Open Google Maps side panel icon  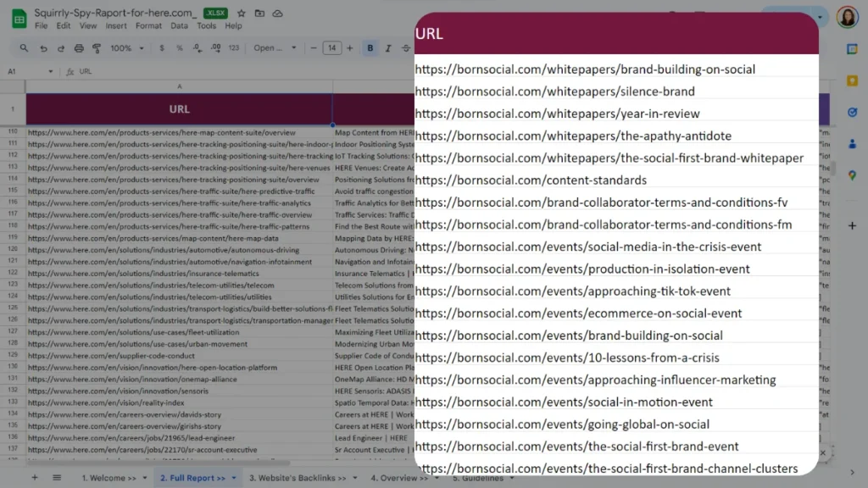click(852, 175)
